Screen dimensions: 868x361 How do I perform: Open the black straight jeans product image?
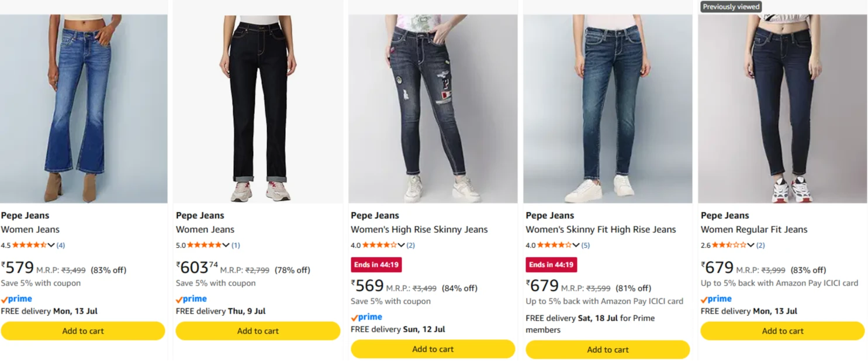258,109
